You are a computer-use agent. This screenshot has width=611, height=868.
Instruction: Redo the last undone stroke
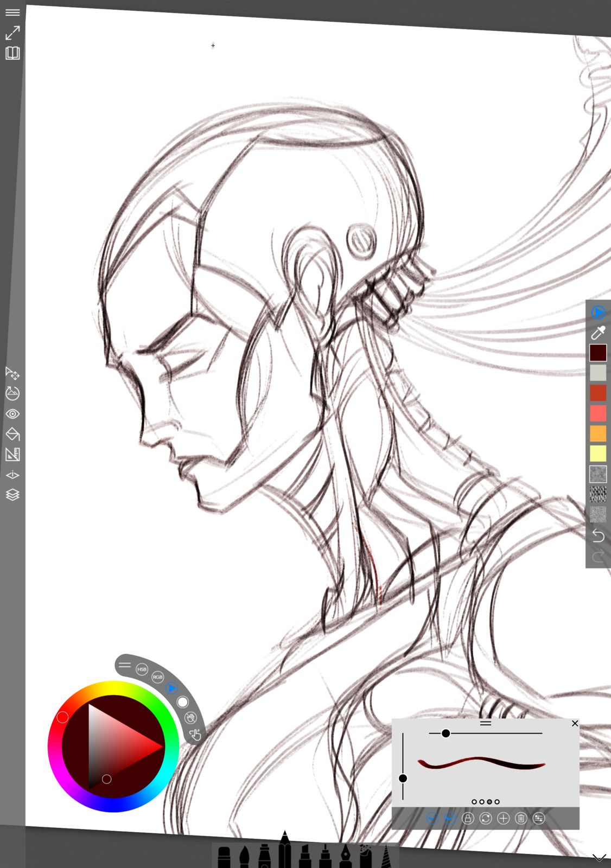pos(598,556)
